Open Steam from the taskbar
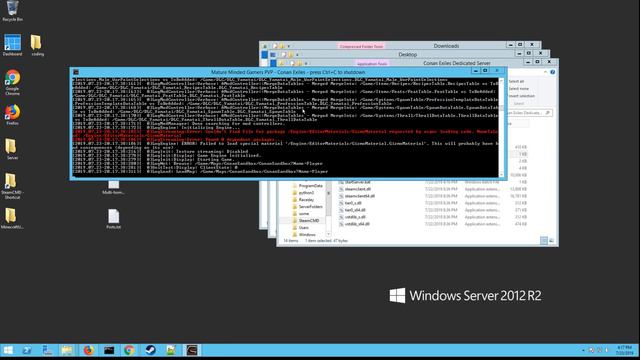640x360 pixels. (150, 350)
